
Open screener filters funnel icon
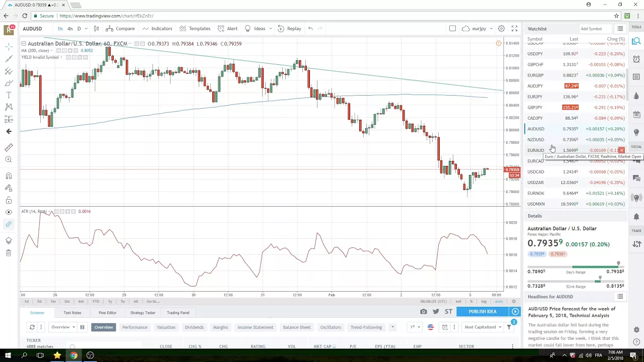click(x=509, y=327)
